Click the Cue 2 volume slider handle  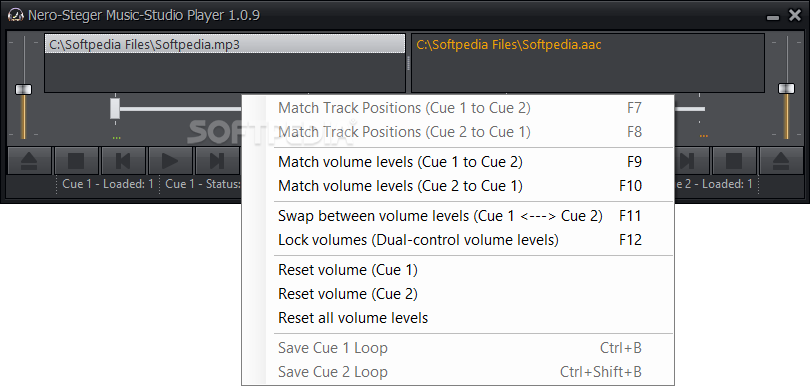[x=786, y=89]
